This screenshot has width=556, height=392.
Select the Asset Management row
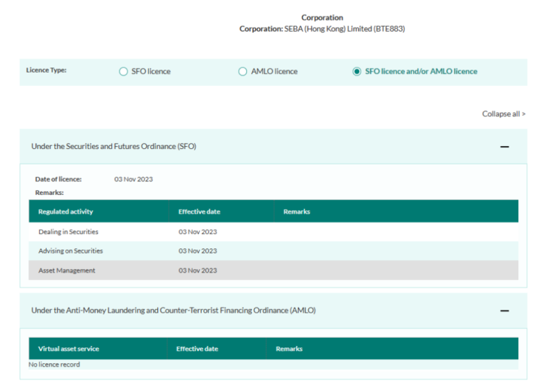tap(67, 270)
